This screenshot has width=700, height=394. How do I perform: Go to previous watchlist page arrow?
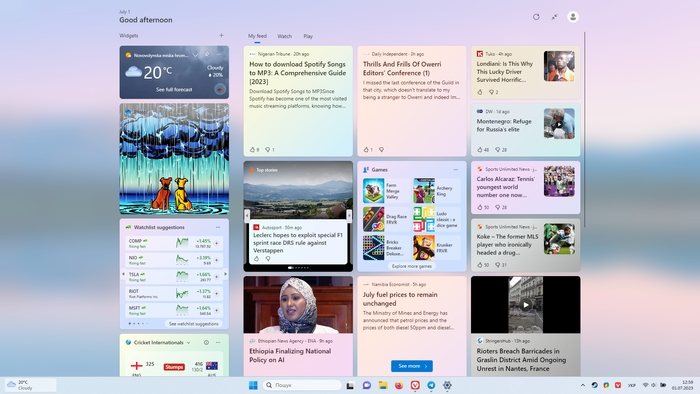click(x=123, y=274)
